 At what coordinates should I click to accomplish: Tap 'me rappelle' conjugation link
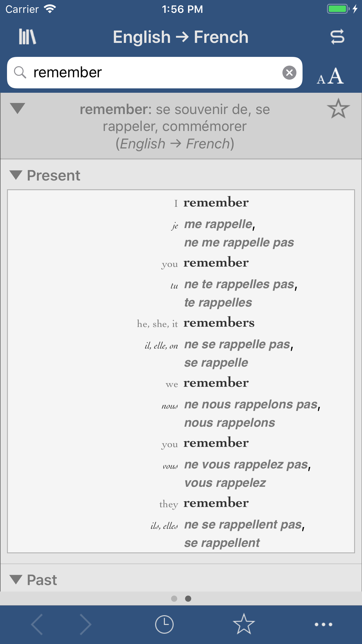(x=218, y=224)
